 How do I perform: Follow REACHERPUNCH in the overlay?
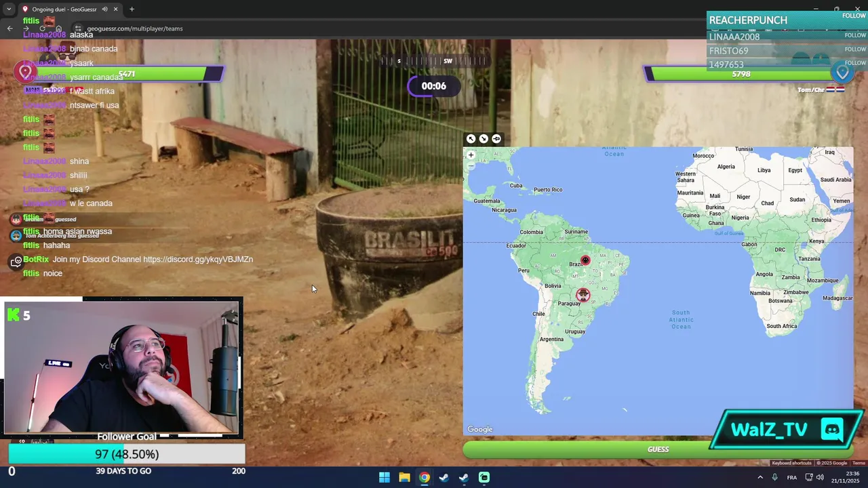(854, 16)
